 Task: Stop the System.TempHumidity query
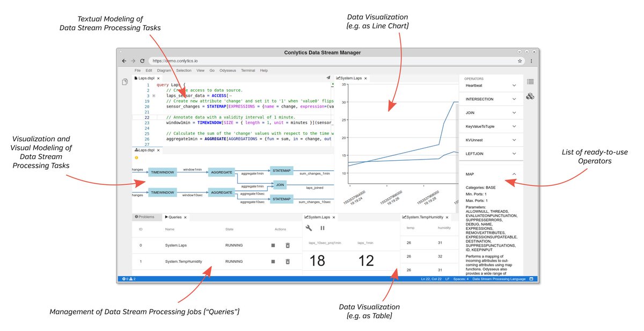point(273,262)
